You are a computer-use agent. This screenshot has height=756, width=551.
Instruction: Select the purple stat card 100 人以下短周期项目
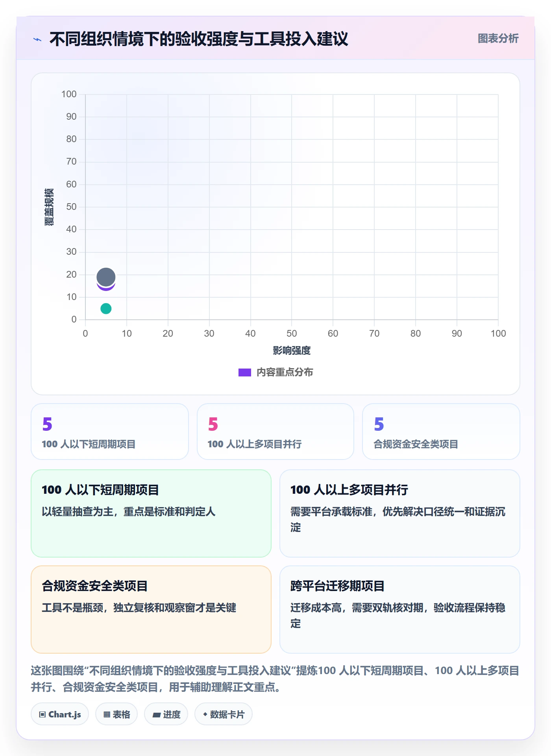click(x=110, y=431)
